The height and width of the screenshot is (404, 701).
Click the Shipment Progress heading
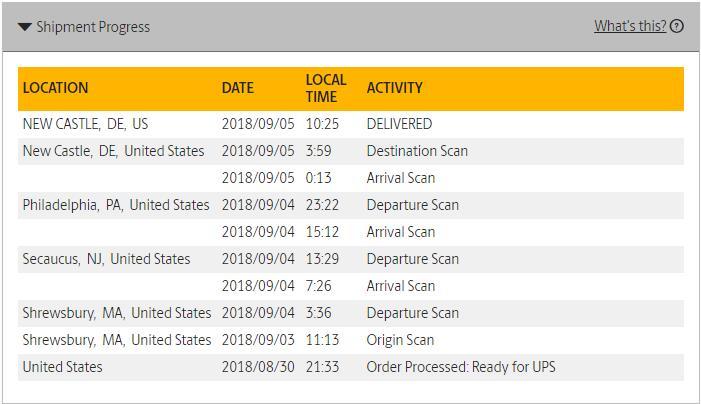[x=93, y=27]
